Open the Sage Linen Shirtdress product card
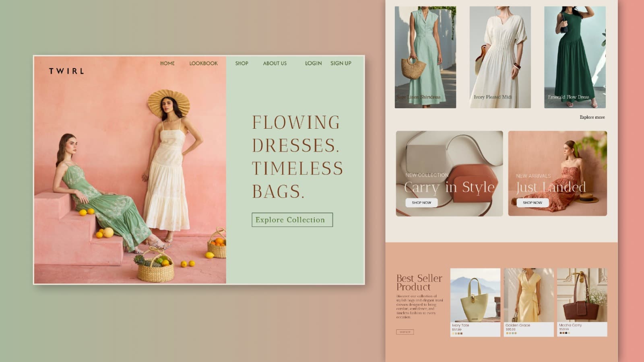Image resolution: width=644 pixels, height=362 pixels. [x=425, y=57]
